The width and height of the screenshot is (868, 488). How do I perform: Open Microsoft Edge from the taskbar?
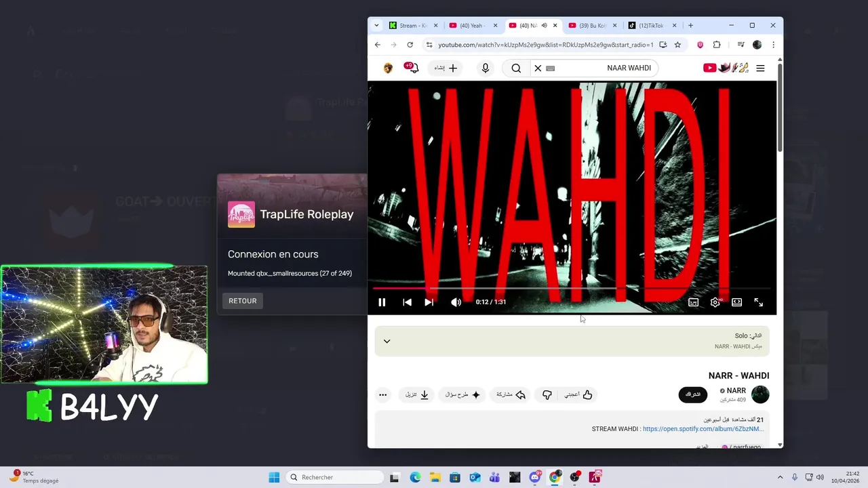click(415, 477)
